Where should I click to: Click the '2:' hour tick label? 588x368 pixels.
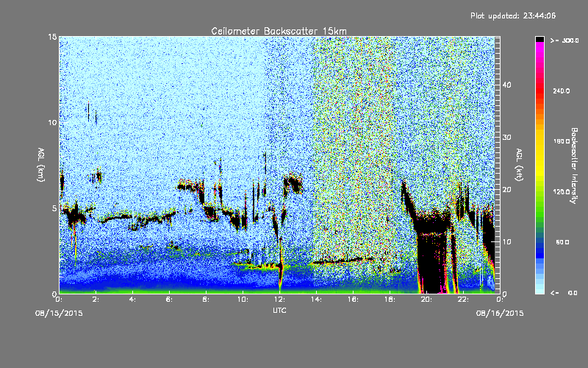[96, 300]
